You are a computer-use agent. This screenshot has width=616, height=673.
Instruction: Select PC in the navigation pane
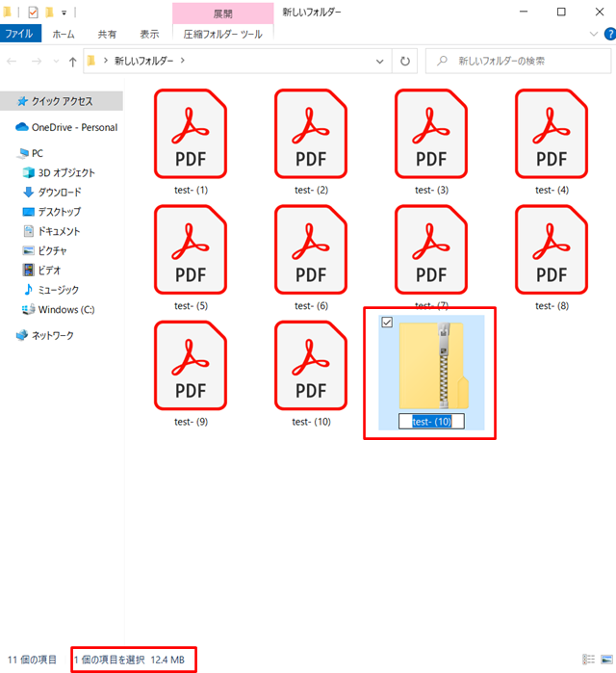pos(31,153)
